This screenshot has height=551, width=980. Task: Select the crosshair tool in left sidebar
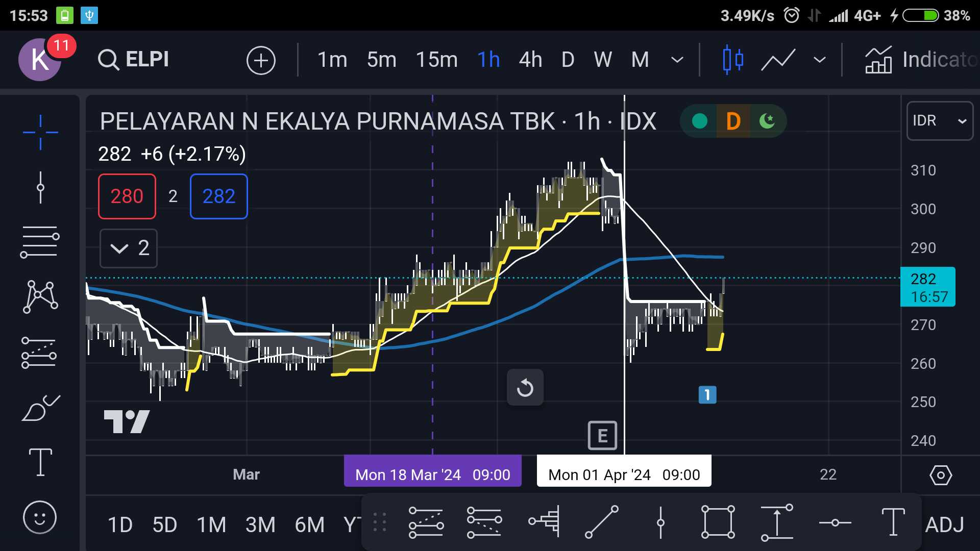[x=40, y=132]
